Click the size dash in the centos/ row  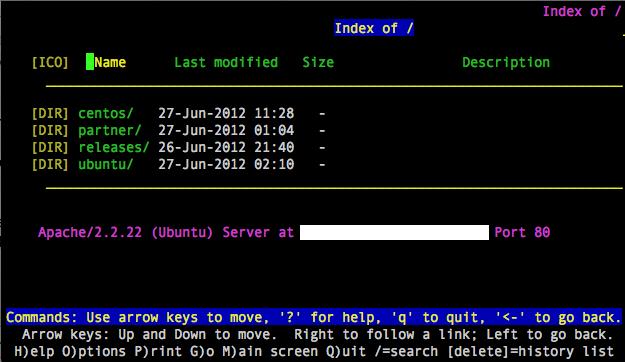click(322, 114)
